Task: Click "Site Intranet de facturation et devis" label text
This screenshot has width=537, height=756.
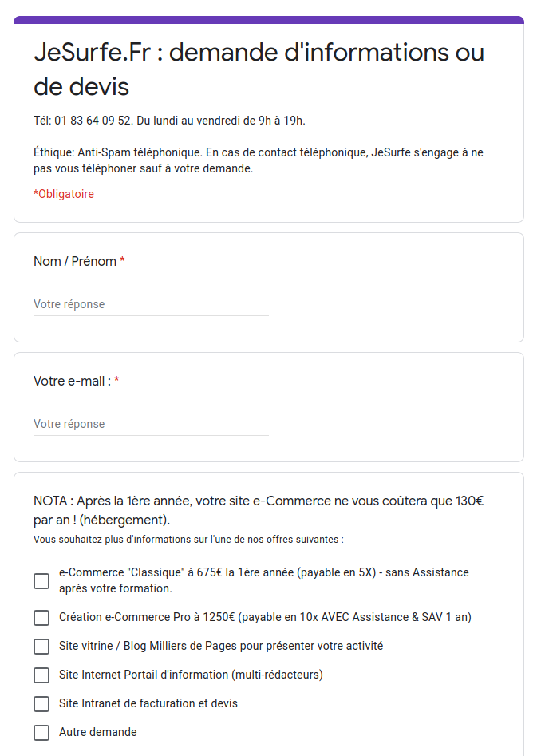Action: [x=148, y=703]
